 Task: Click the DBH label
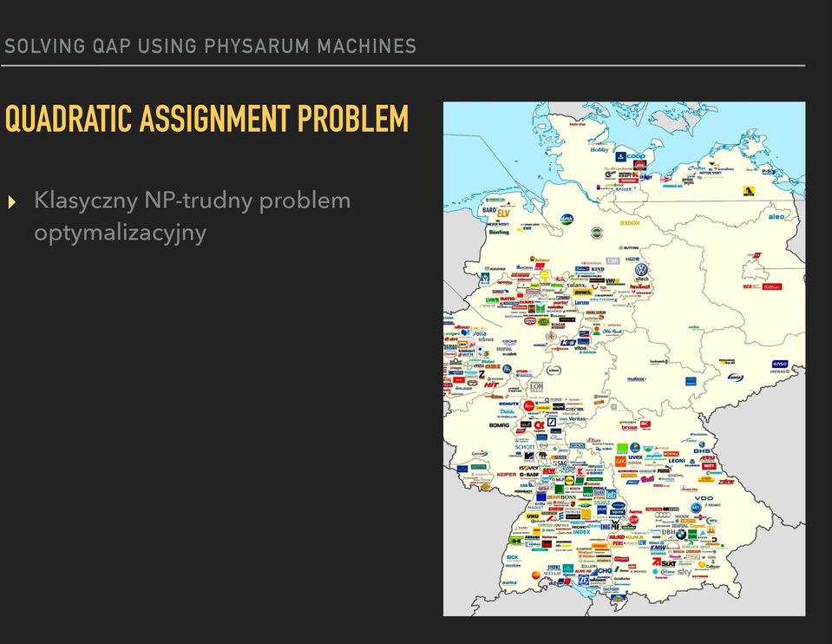tap(668, 532)
